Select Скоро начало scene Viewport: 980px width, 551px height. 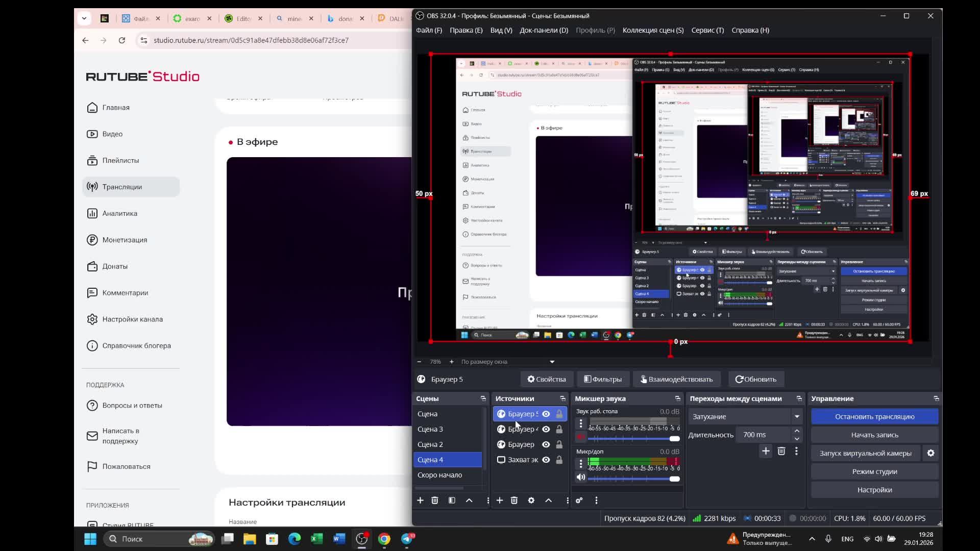coord(439,475)
